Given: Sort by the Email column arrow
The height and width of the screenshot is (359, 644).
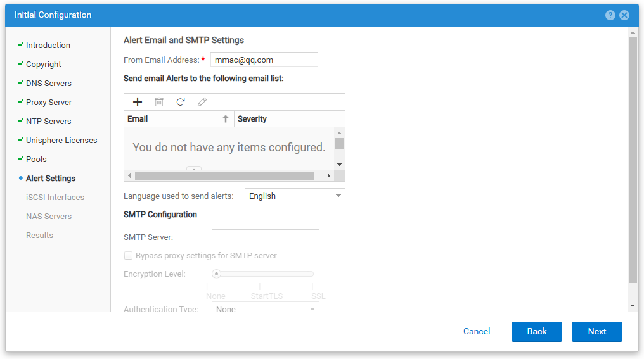Looking at the screenshot, I should point(225,119).
